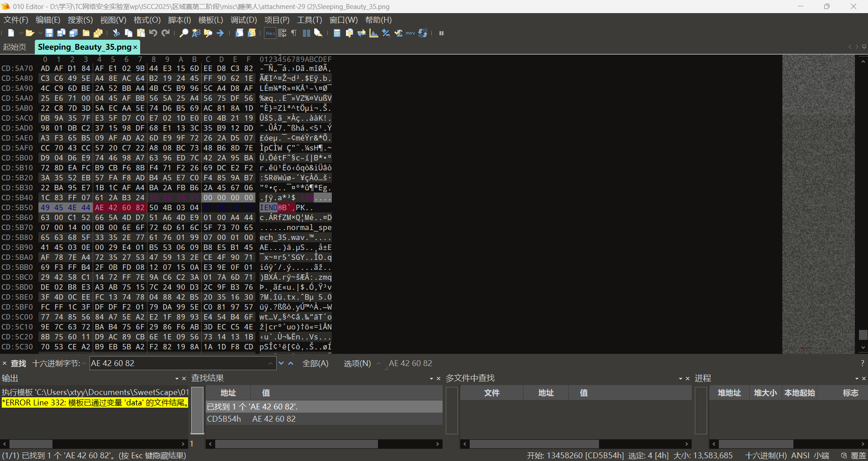Click the Replace text icon

coord(196,33)
